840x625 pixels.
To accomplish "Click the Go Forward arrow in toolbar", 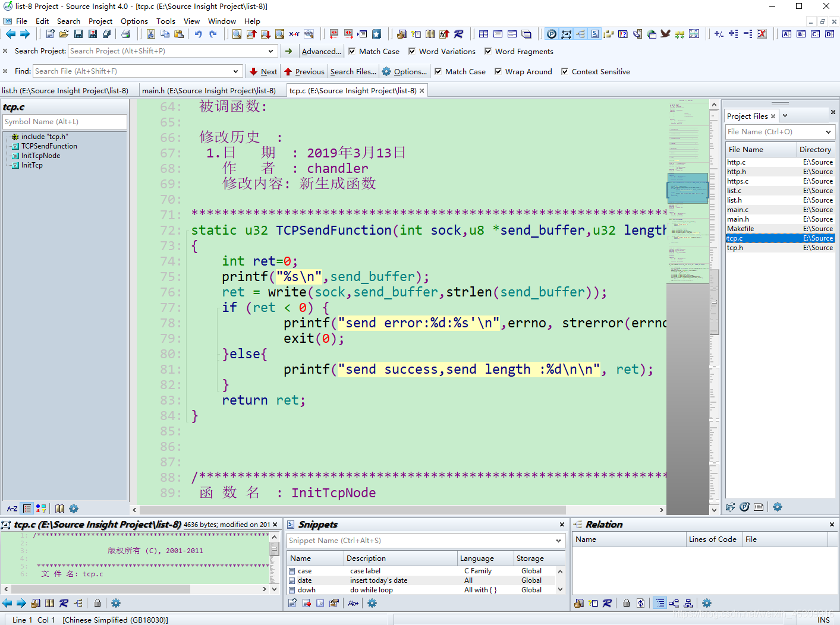I will (x=24, y=34).
